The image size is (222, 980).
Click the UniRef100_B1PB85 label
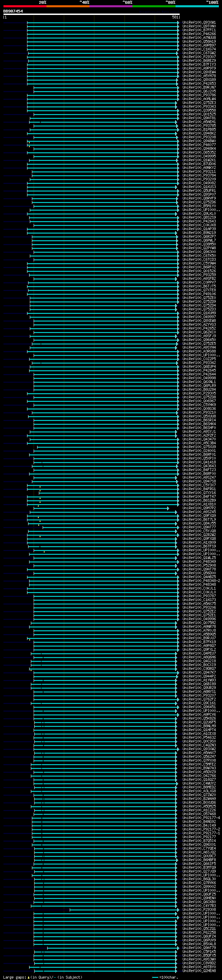click(x=199, y=129)
